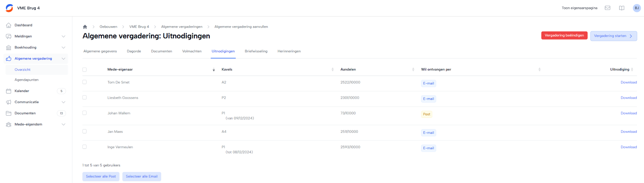
Task: Download the invitation for Johan Wallem
Action: pos(628,113)
